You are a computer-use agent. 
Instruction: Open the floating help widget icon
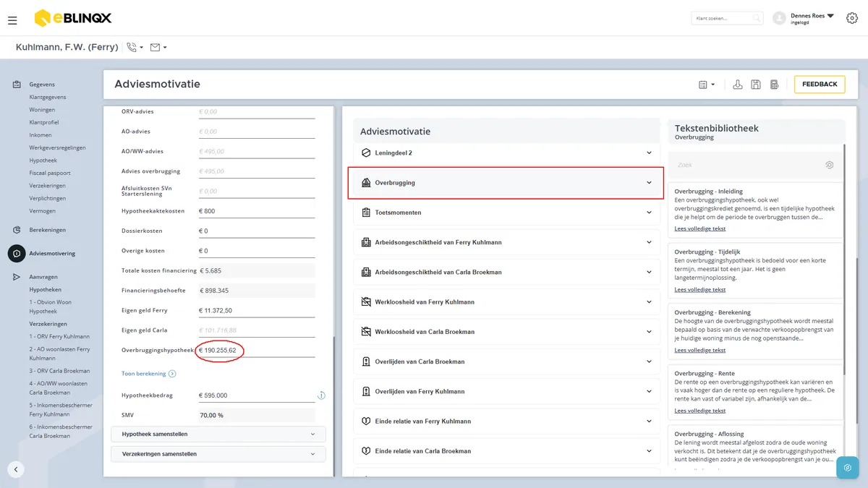tap(847, 468)
